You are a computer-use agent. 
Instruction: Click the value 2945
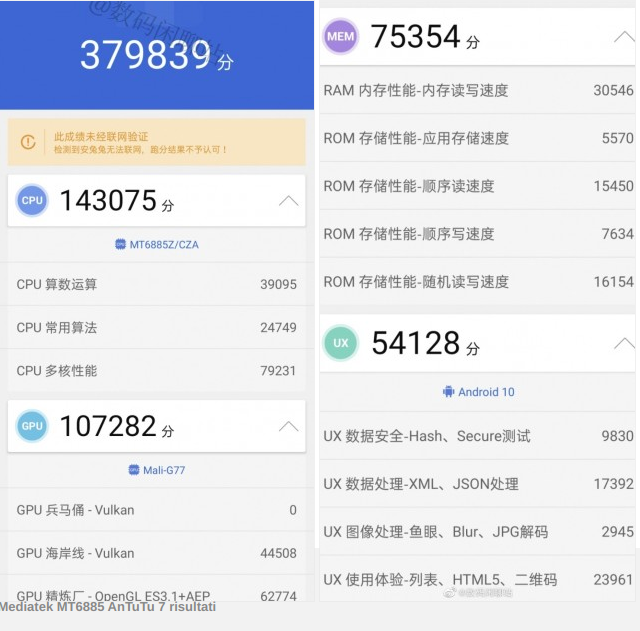tap(618, 532)
